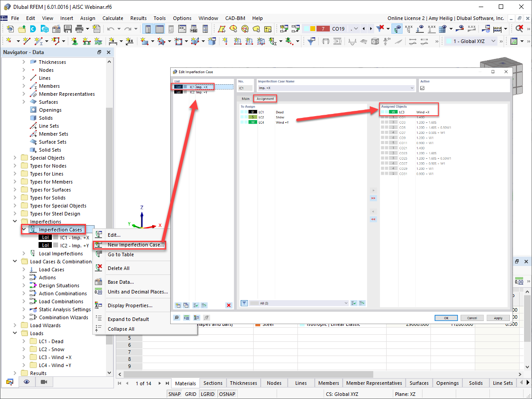
Task: Toggle GRID in the status bar
Action: click(191, 394)
